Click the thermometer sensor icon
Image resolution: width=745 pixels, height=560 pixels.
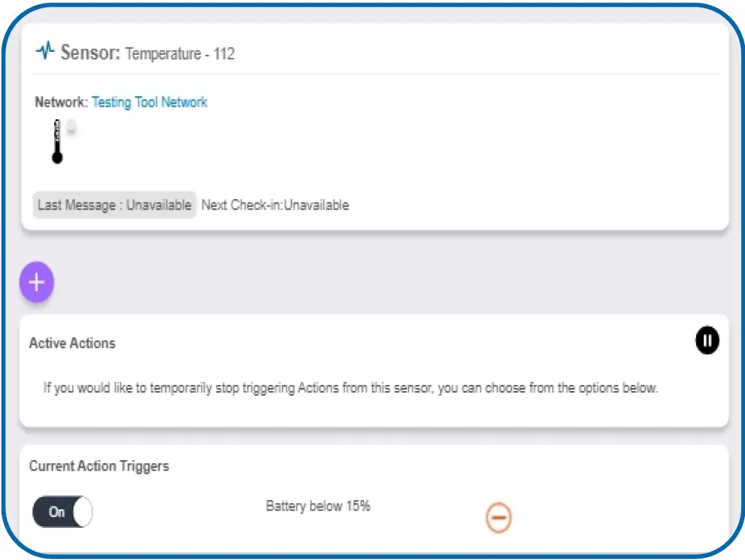pos(57,141)
